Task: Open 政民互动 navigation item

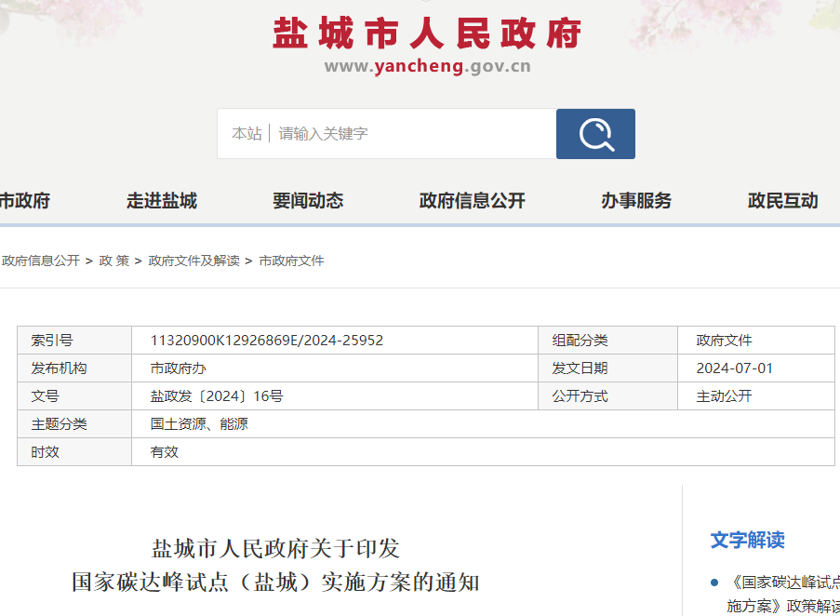Action: coord(782,201)
